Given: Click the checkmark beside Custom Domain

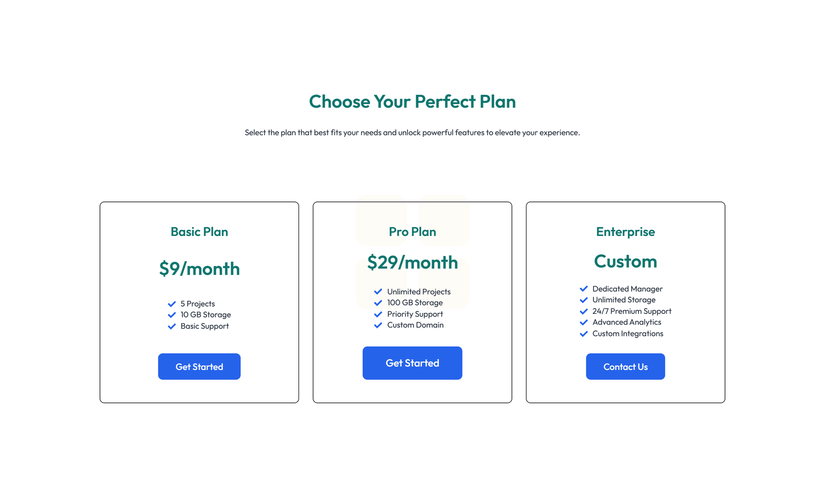Looking at the screenshot, I should [x=378, y=325].
